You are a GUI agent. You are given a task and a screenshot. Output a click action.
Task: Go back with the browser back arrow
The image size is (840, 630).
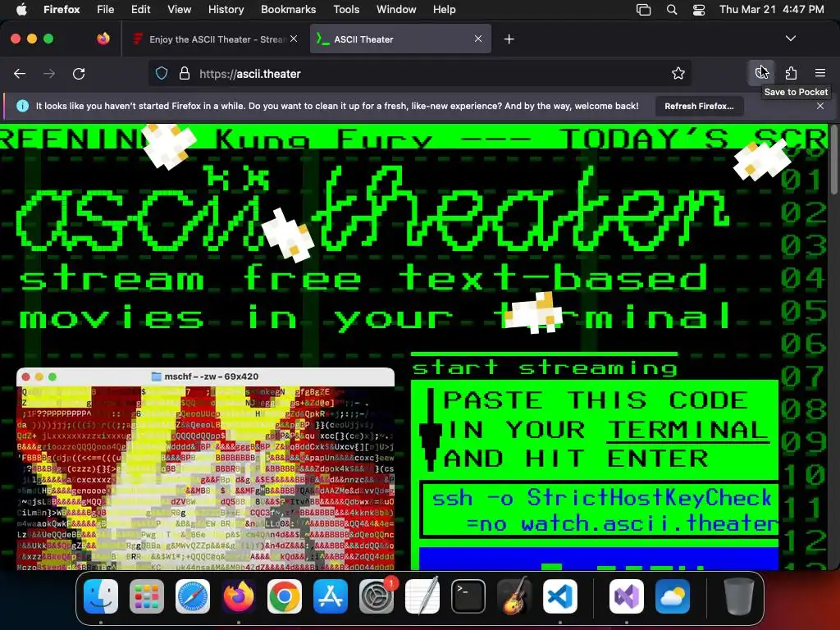pyautogui.click(x=20, y=73)
